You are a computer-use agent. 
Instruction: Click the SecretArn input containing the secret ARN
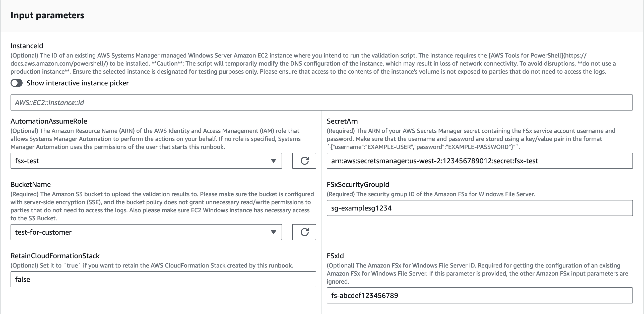480,161
